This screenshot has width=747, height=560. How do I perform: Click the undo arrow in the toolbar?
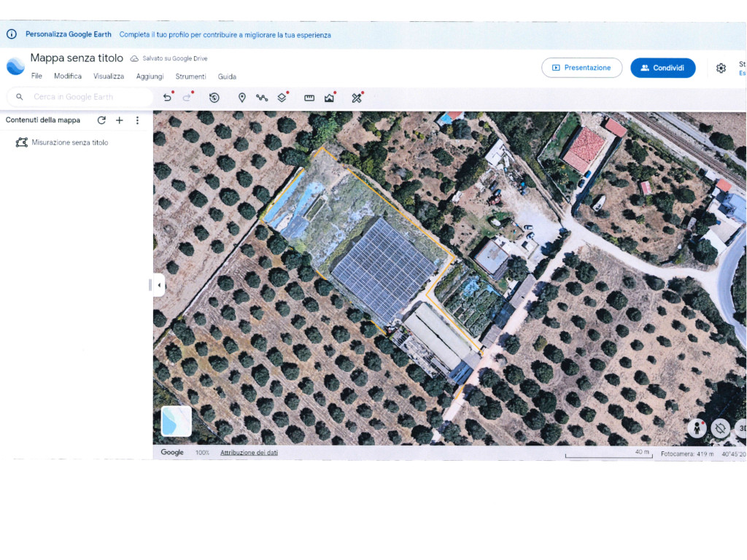pos(167,98)
